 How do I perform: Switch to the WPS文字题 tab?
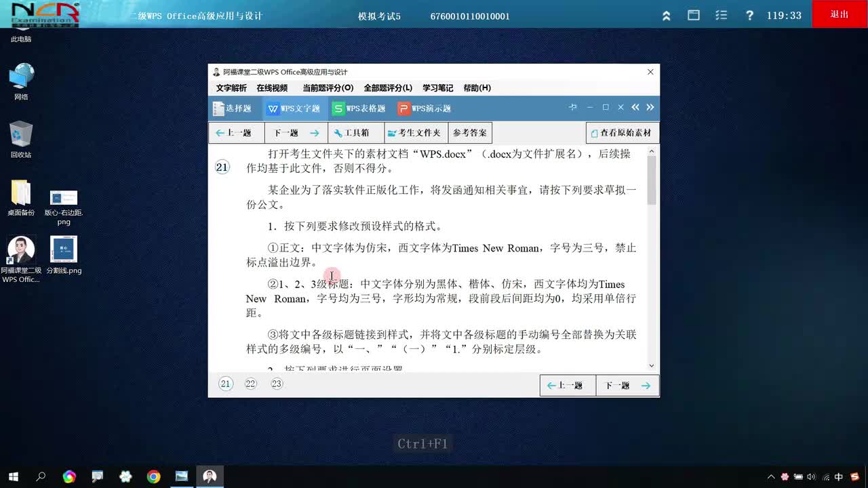[x=294, y=108]
